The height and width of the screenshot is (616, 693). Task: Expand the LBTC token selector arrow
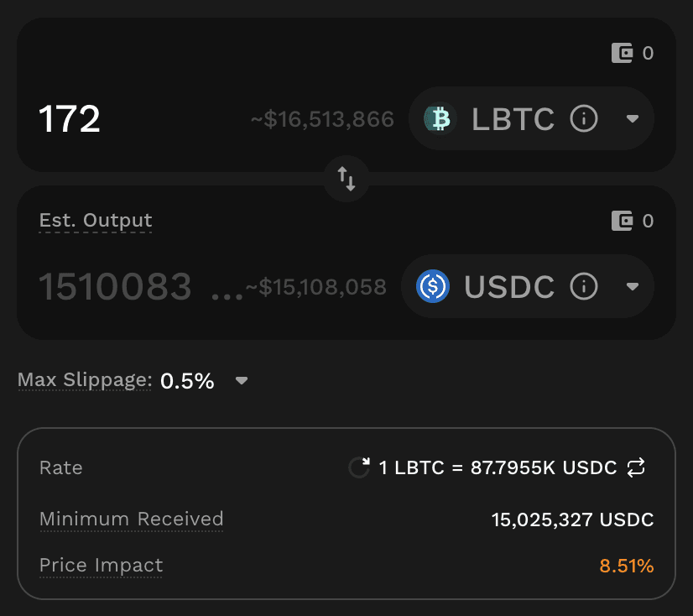(633, 119)
